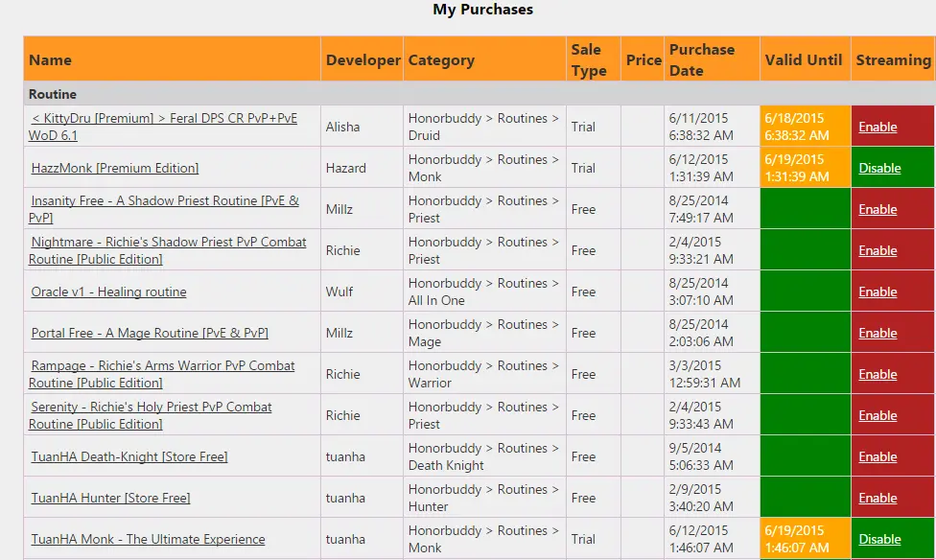936x560 pixels.
Task: Enable streaming for Rampage Arms Warrior
Action: point(877,374)
